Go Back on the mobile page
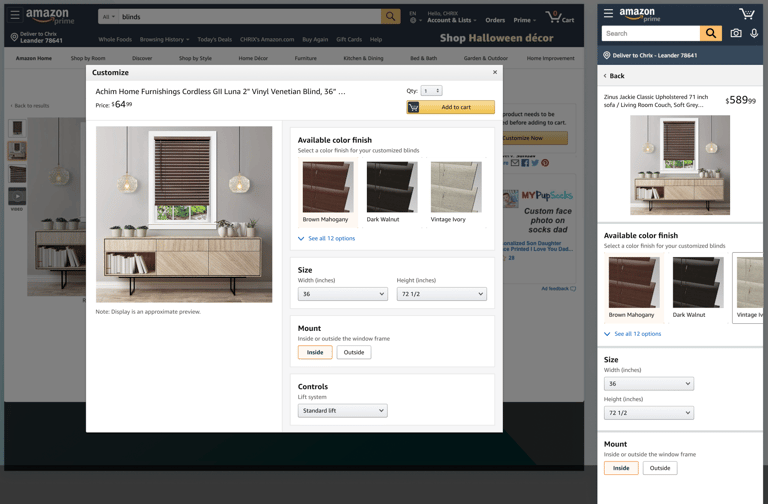The height and width of the screenshot is (504, 768). tap(614, 76)
